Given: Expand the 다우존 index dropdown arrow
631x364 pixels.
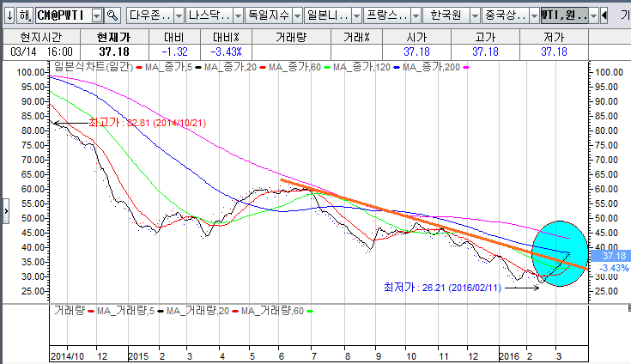Looking at the screenshot, I should (x=178, y=15).
